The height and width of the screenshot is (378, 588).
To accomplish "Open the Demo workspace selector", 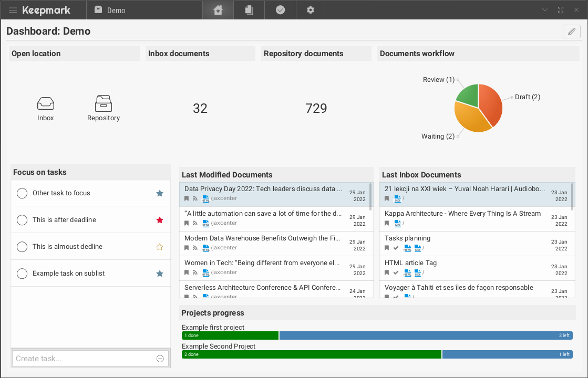I will pos(110,10).
